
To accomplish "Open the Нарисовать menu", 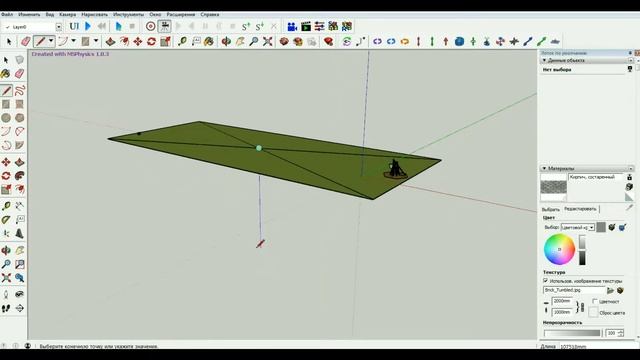I will click(94, 15).
